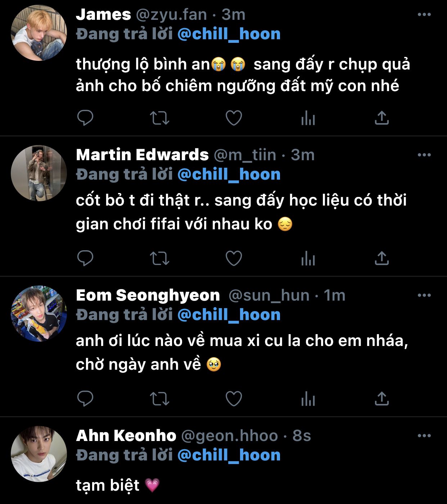Like the tweet from James
The width and height of the screenshot is (447, 504).
[234, 118]
